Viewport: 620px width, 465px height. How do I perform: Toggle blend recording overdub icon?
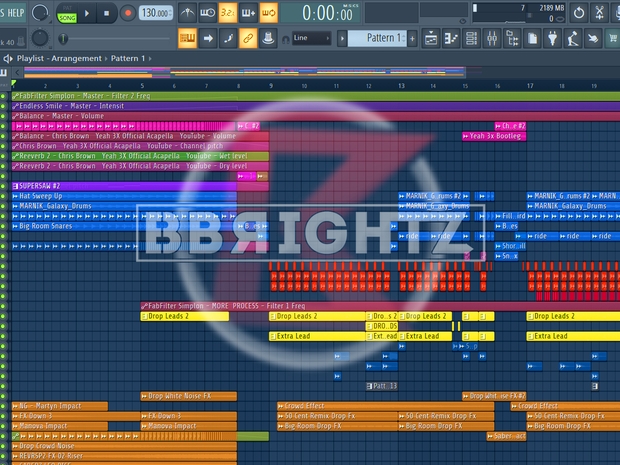coord(248,13)
